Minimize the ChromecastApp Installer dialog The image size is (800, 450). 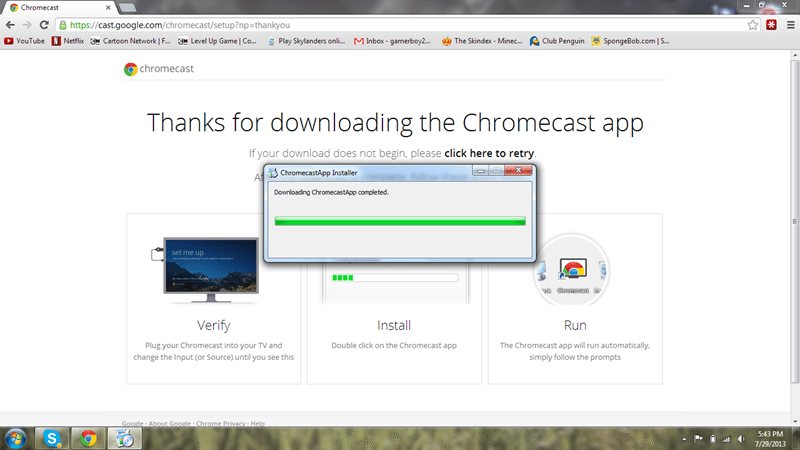(x=480, y=170)
